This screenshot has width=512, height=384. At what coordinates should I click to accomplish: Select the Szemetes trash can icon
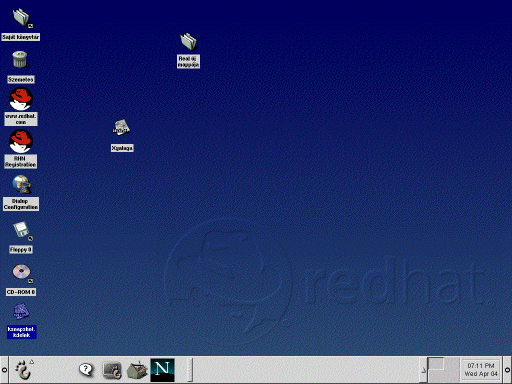click(x=20, y=59)
